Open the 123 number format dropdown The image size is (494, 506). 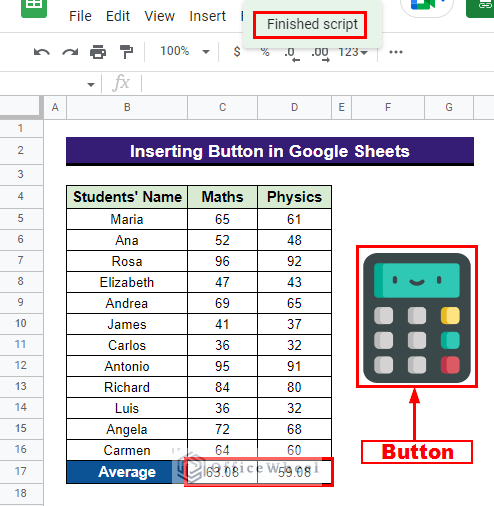pos(353,52)
